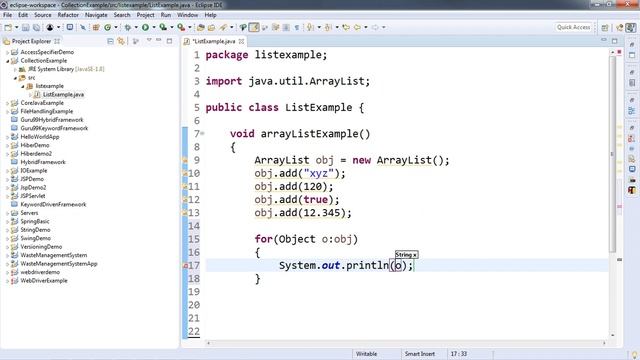Click the New file toolbar icon
The width and height of the screenshot is (640, 360).
pos(8,27)
